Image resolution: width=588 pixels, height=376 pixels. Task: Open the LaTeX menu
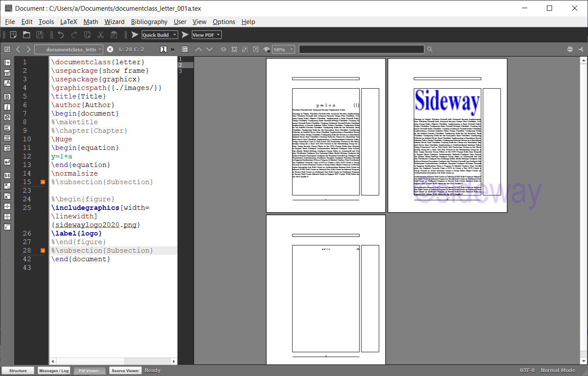[69, 22]
